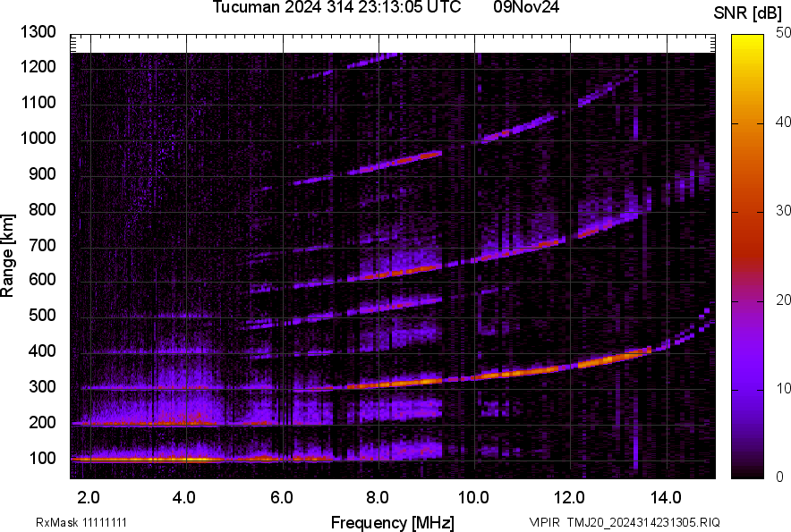Select the "800" range tick label
The height and width of the screenshot is (532, 791).
click(x=42, y=209)
